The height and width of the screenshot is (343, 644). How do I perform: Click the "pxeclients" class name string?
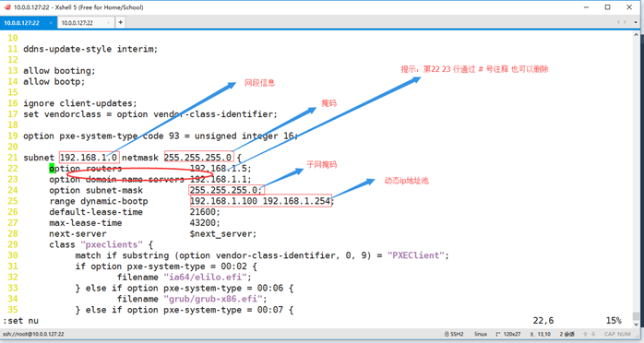(112, 244)
